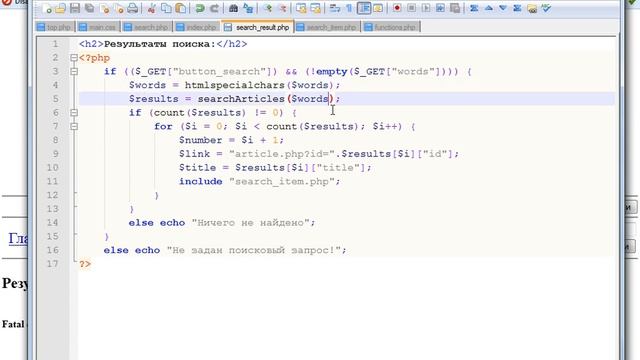Click the closing ?> tag on line 17

tap(85, 264)
